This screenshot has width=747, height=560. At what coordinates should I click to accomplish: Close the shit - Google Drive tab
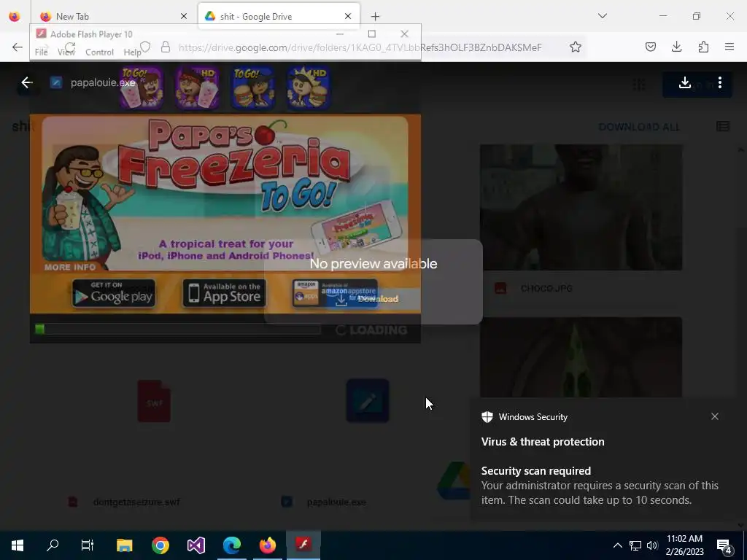click(348, 16)
